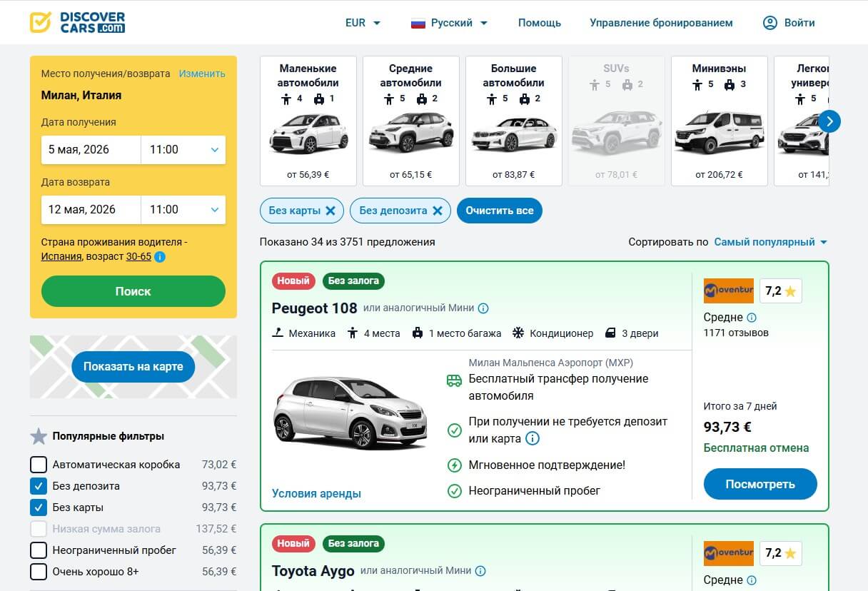Screen dimensions: 868x591
Task: Select 'Минивэны' category tab
Action: pyautogui.click(x=720, y=121)
